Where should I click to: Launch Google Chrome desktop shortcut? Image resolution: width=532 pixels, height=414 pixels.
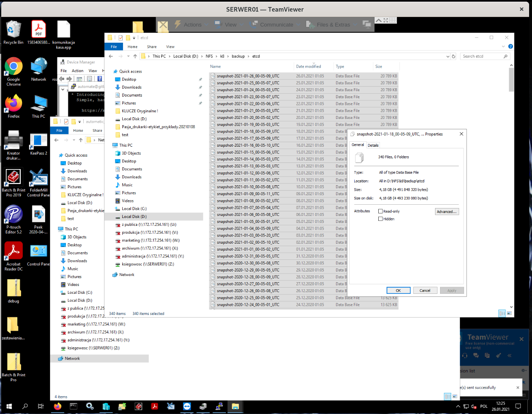13,72
